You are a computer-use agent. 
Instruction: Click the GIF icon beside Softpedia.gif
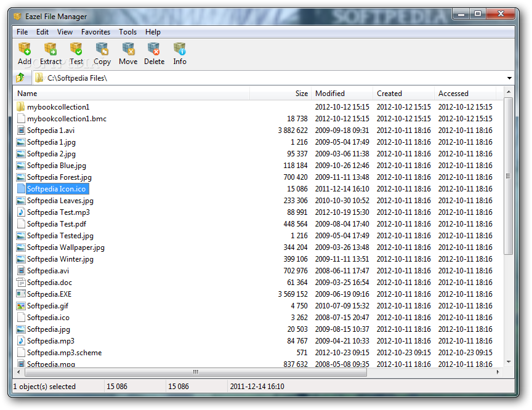coord(21,306)
